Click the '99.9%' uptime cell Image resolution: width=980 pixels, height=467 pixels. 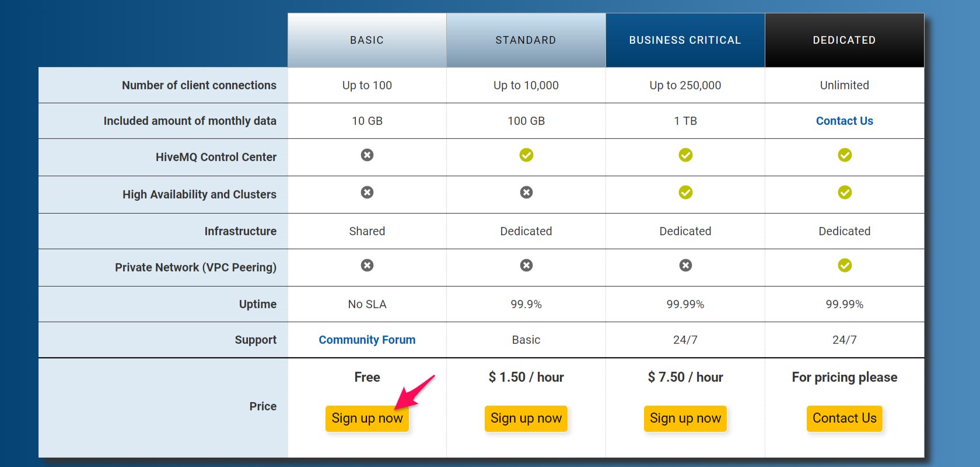[526, 304]
